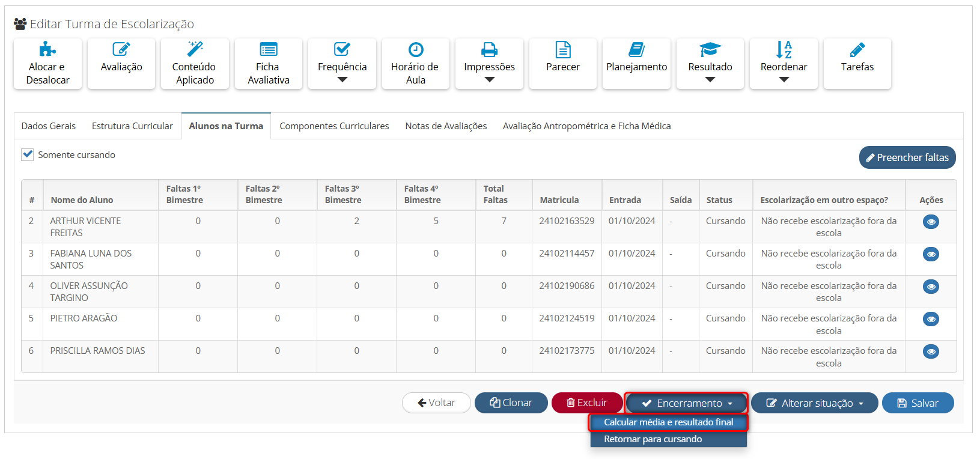Open the Alterar situação dropdown

pyautogui.click(x=814, y=403)
